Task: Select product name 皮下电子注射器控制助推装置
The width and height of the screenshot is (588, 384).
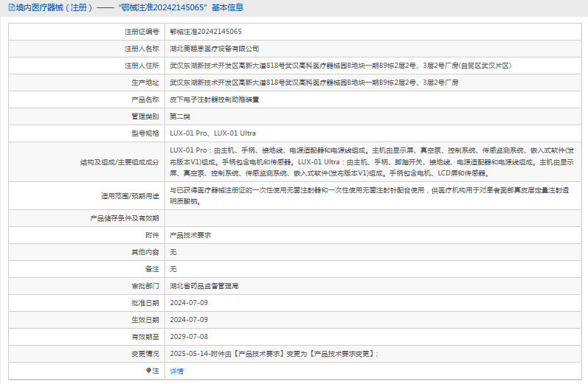Action: click(x=215, y=100)
